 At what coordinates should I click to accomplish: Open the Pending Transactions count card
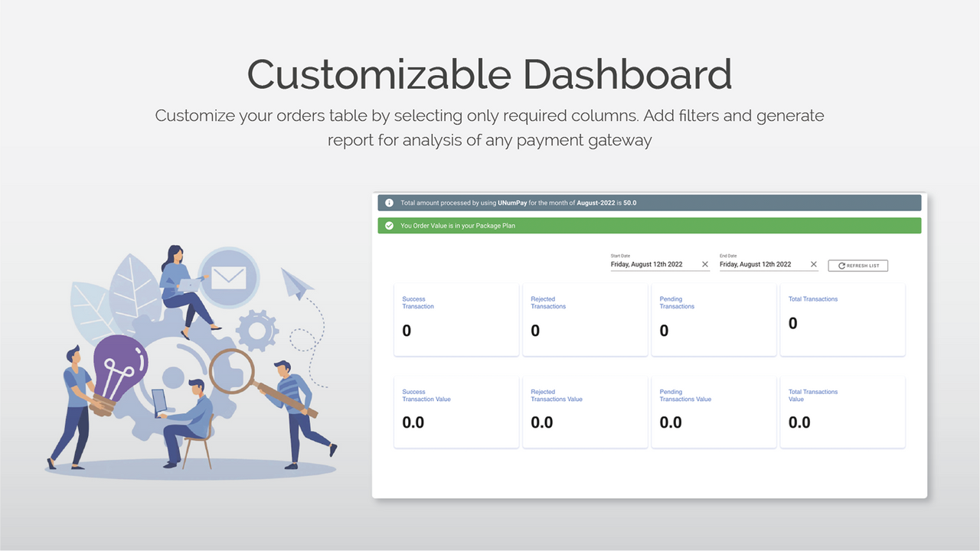713,319
